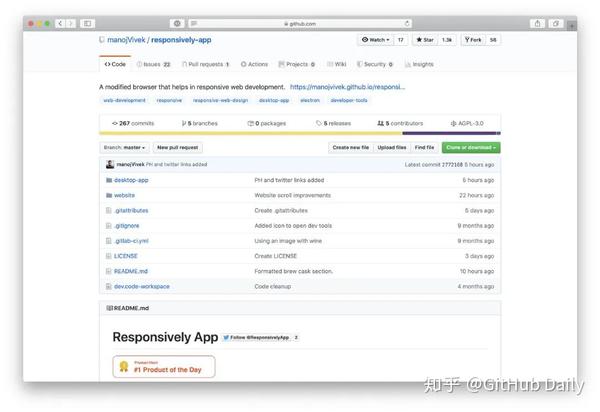Click the yellow language bar segment

coord(251,133)
